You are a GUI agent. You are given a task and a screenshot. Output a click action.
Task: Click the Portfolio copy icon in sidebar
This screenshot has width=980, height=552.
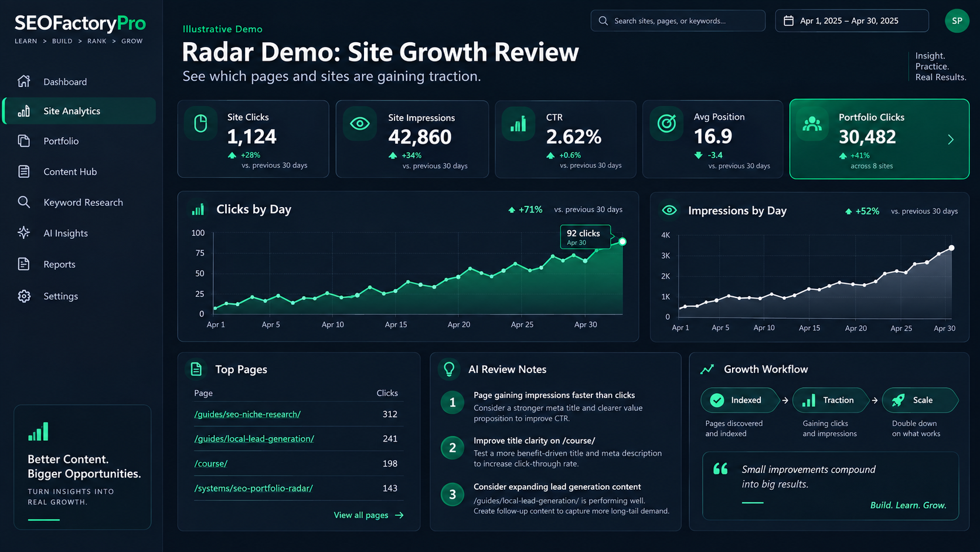pos(23,141)
